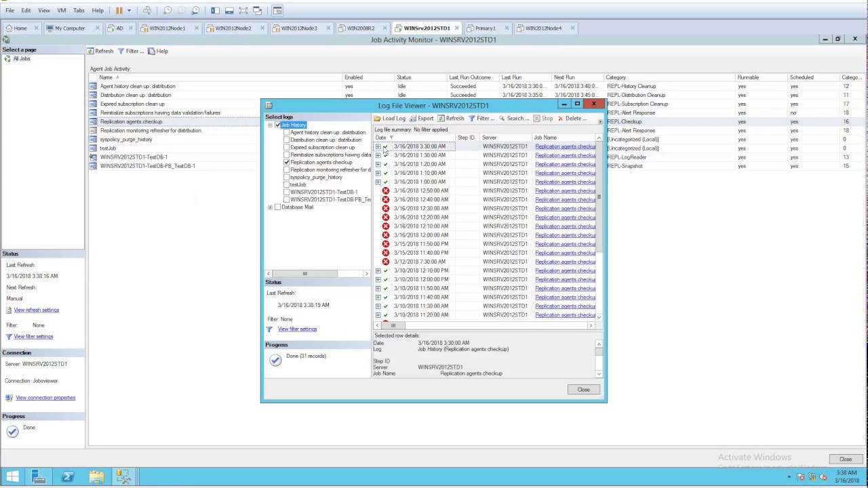This screenshot has width=868, height=488.
Task: Check Expired subscription clean up log
Action: click(x=286, y=147)
